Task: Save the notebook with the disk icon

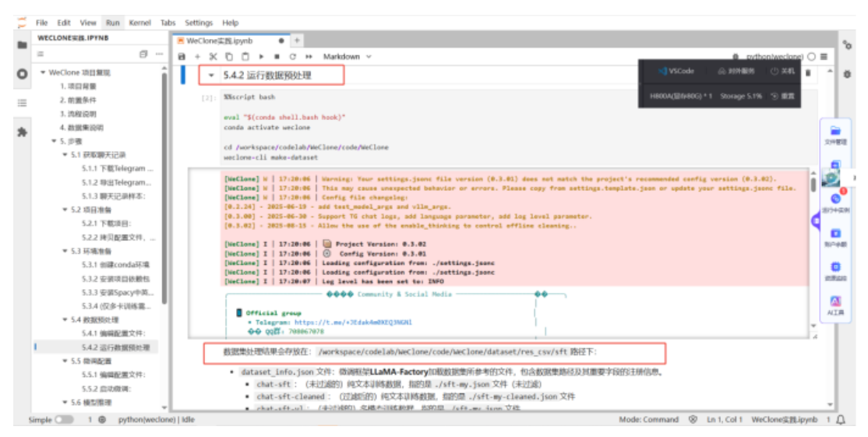Action: coord(182,57)
